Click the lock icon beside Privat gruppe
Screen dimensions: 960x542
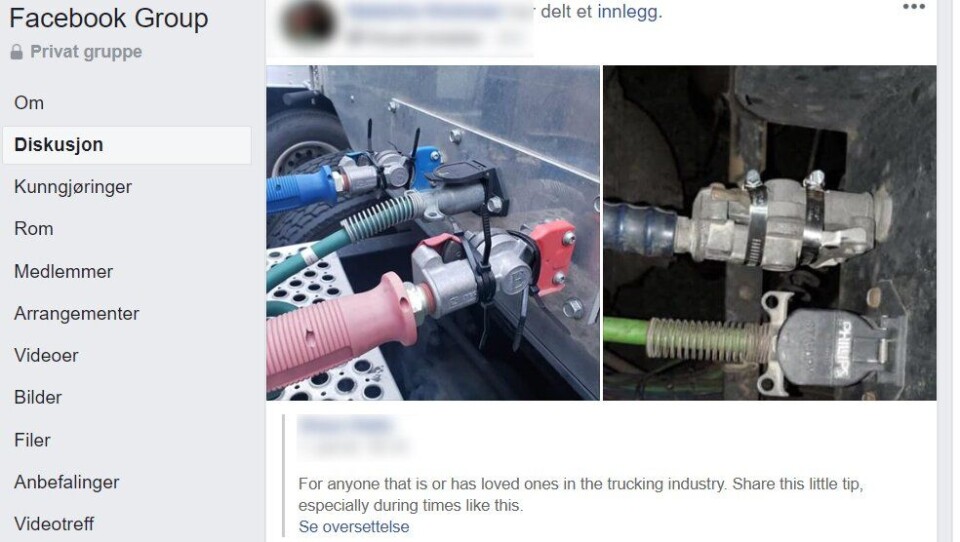click(17, 52)
